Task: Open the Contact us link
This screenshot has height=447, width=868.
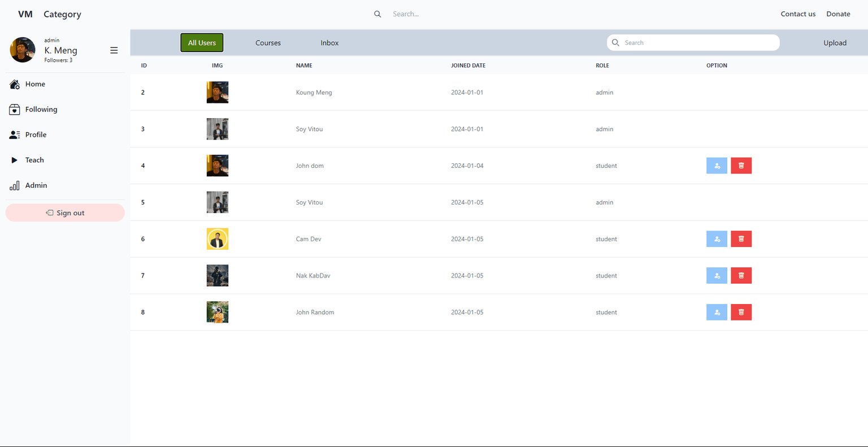Action: pos(798,14)
